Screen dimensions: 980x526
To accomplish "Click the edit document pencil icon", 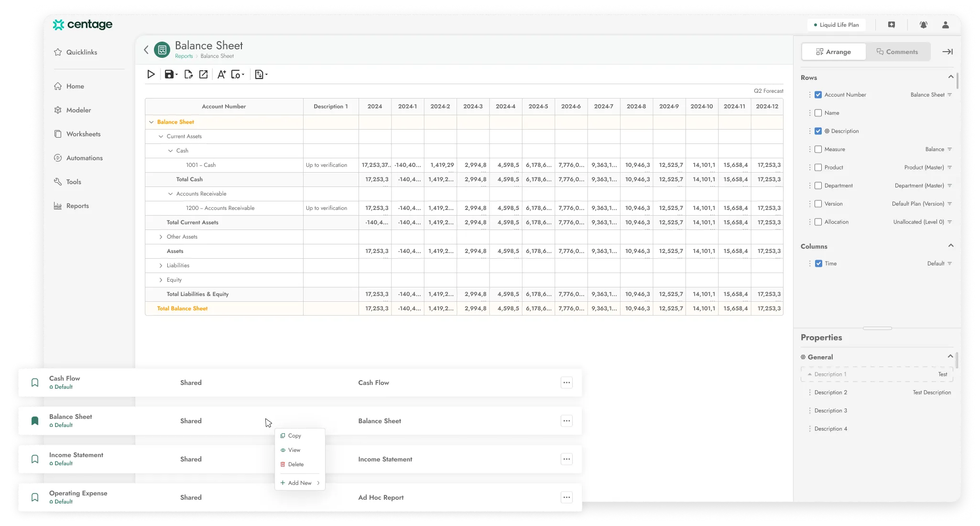I will click(x=188, y=74).
